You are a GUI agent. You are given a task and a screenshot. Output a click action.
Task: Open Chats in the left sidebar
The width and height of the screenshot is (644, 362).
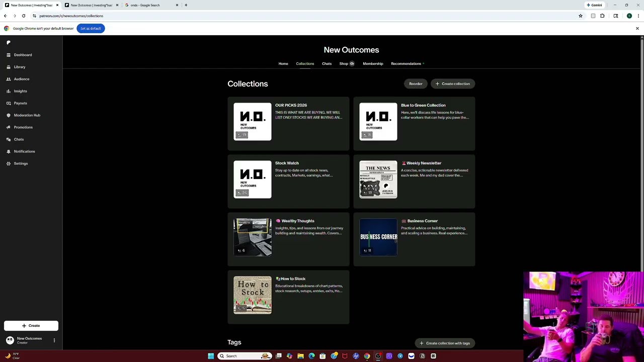(19, 139)
